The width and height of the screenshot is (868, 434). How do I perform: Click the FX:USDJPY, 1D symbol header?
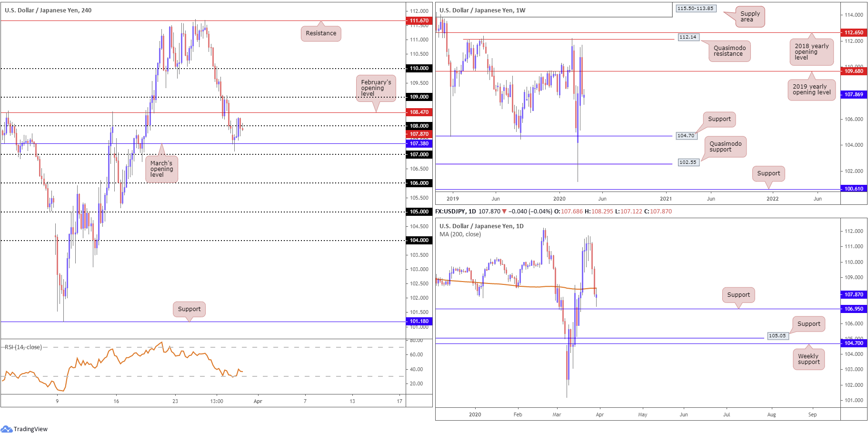point(456,211)
